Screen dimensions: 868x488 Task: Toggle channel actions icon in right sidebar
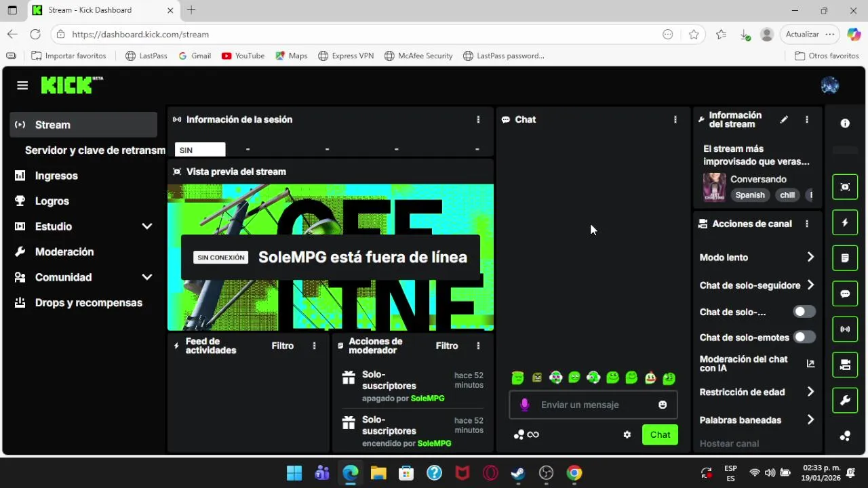(845, 365)
